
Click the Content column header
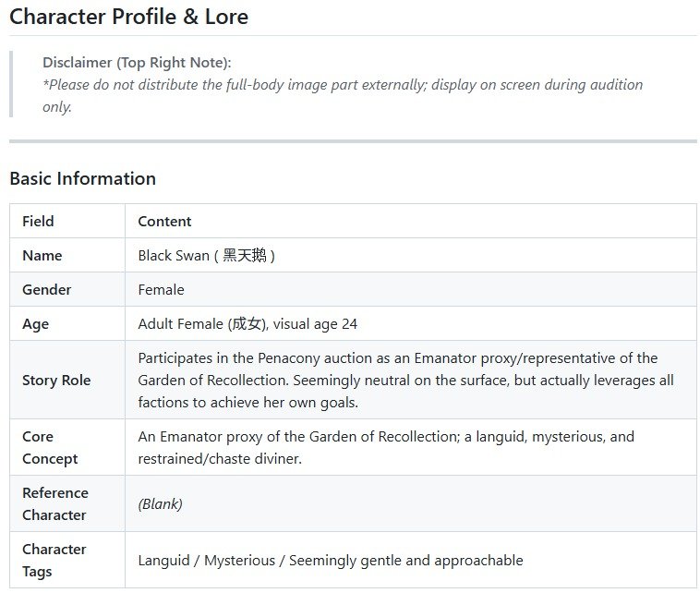point(164,221)
